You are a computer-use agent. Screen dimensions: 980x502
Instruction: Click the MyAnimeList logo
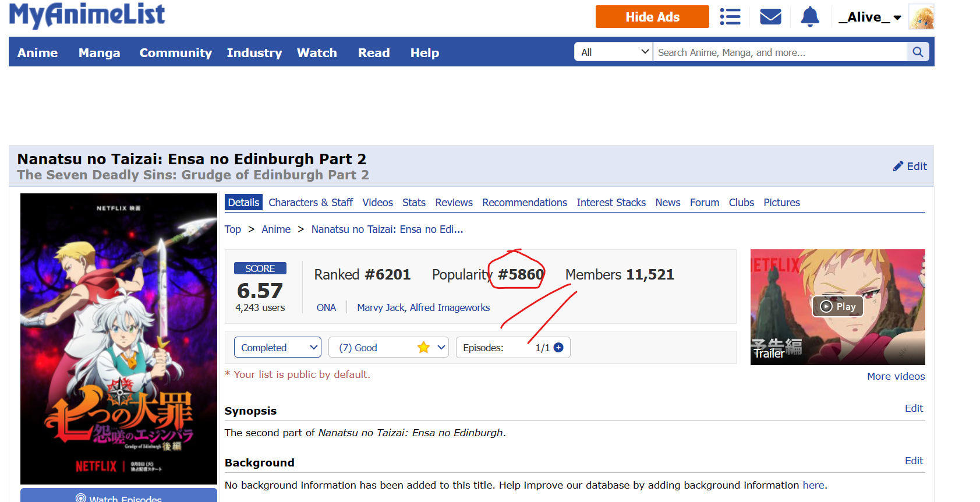coord(87,16)
